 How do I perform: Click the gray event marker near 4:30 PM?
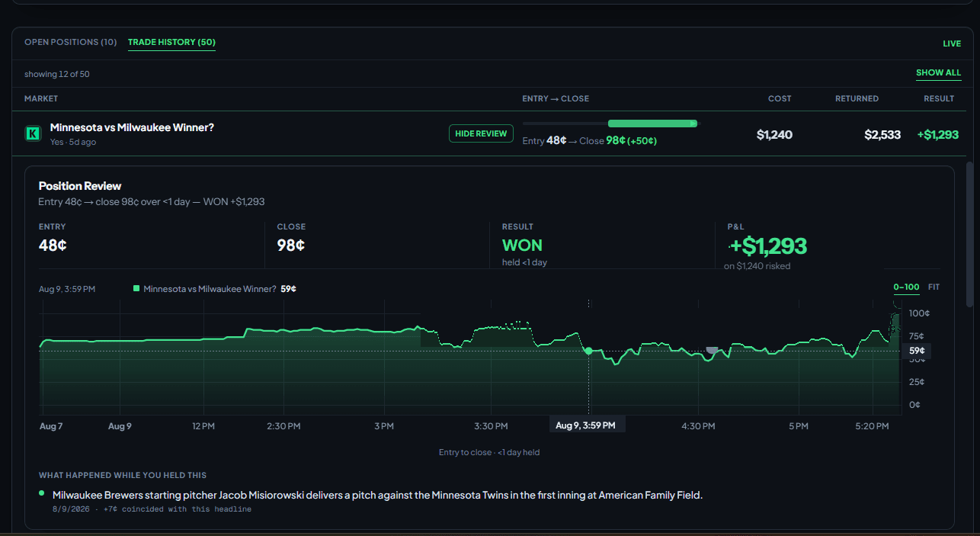(712, 350)
